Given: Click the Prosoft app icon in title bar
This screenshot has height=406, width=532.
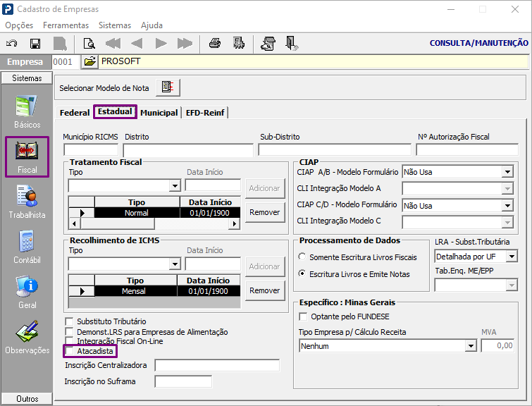Looking at the screenshot, I should pyautogui.click(x=8, y=9).
